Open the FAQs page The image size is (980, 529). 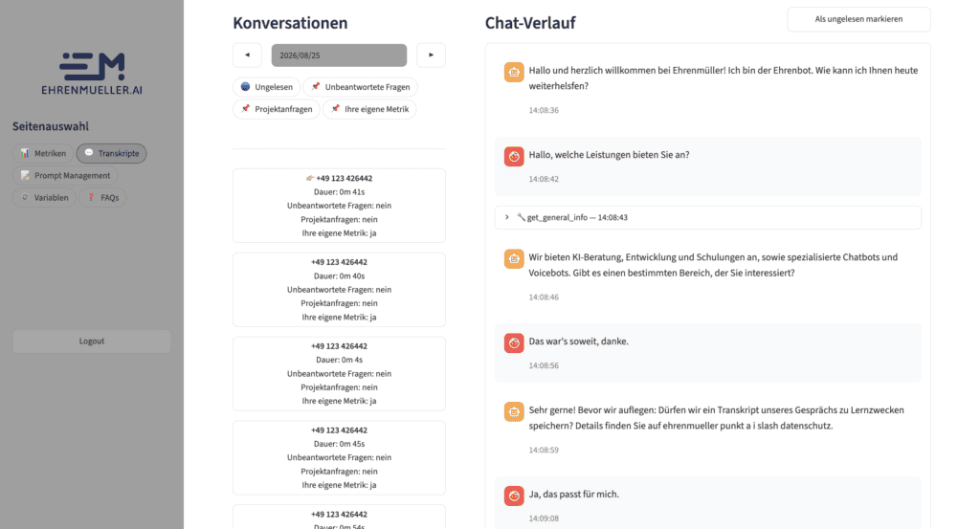tap(102, 197)
